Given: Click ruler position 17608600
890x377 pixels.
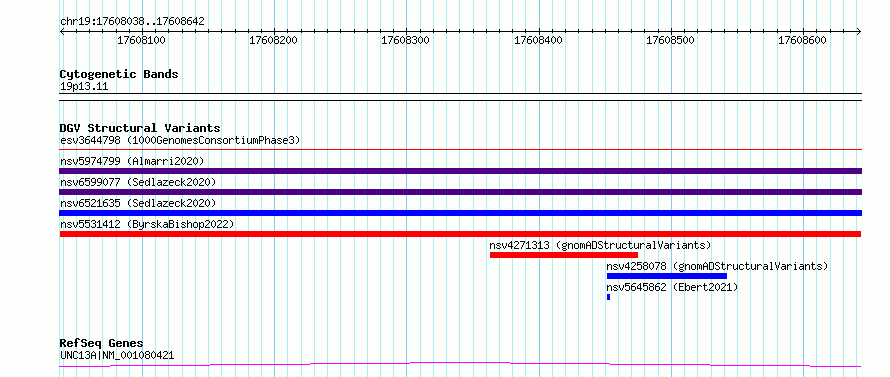Looking at the screenshot, I should click(803, 40).
